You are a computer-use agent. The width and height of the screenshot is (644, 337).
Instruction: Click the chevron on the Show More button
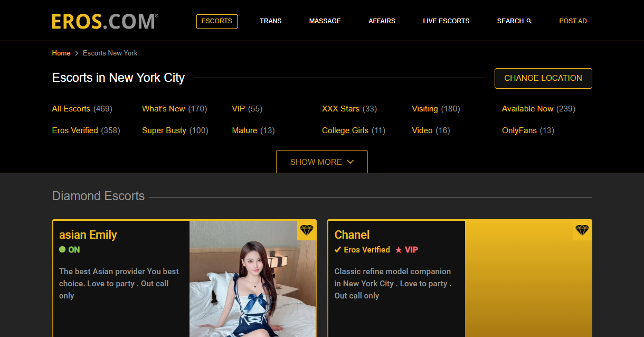tap(350, 162)
